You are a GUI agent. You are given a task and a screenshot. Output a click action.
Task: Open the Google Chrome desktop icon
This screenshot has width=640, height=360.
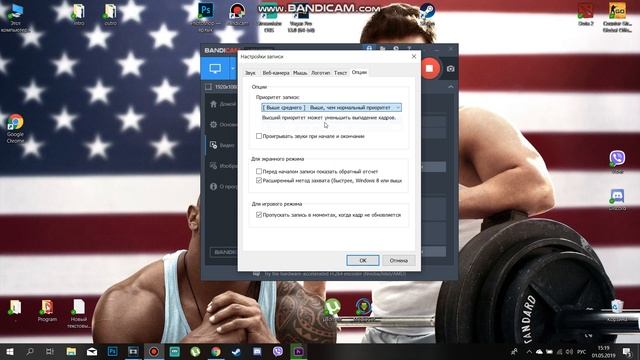point(15,129)
